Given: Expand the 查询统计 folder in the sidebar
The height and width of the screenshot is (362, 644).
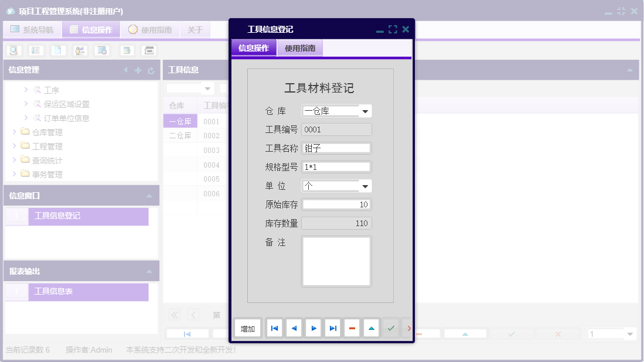Looking at the screenshot, I should pos(15,160).
